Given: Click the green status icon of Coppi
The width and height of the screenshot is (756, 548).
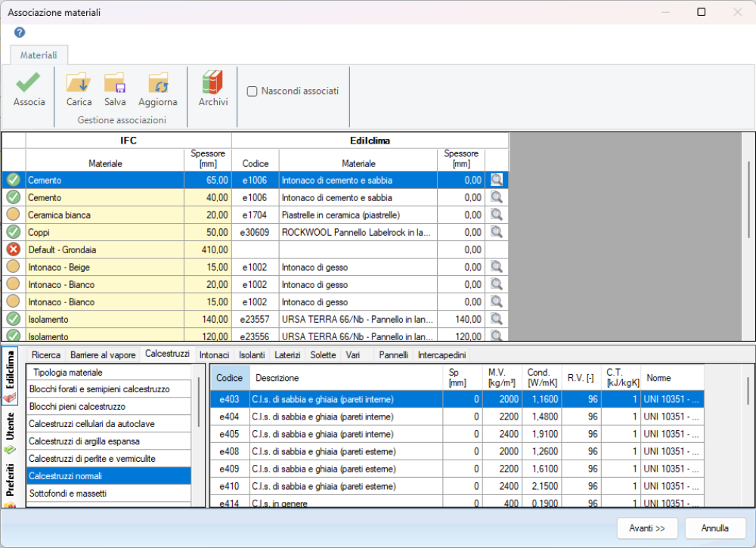Looking at the screenshot, I should tap(14, 232).
